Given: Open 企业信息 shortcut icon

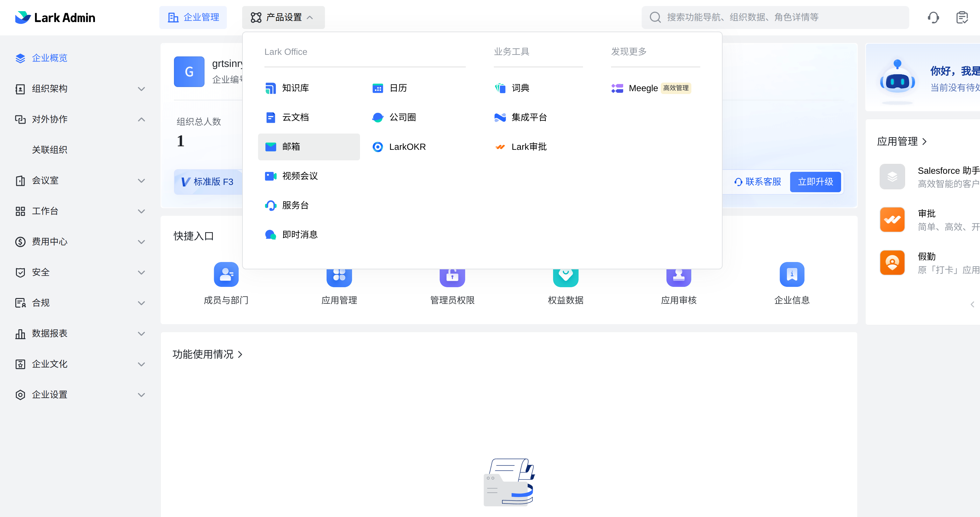Looking at the screenshot, I should click(x=792, y=274).
